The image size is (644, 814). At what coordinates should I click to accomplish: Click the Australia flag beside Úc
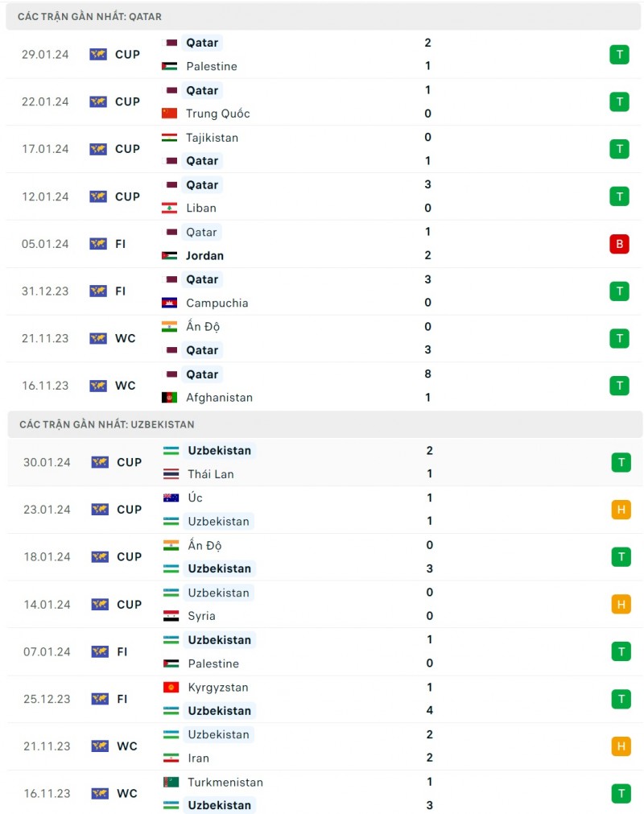point(171,498)
